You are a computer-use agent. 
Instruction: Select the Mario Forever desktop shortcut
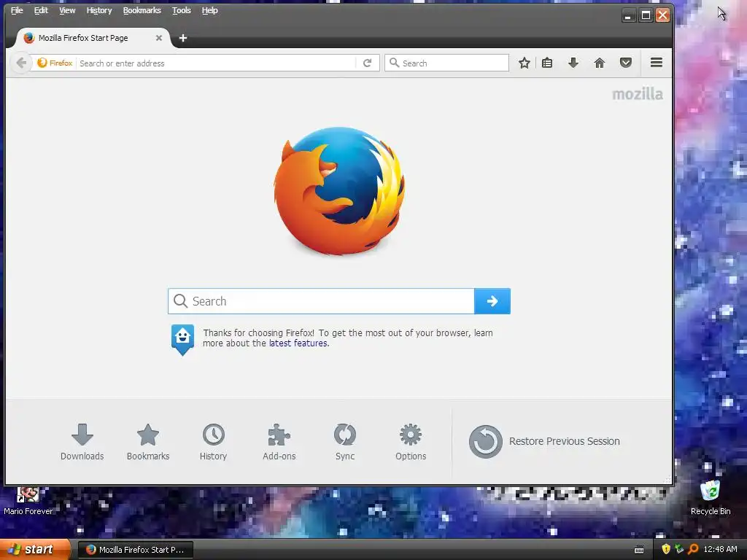point(28,502)
